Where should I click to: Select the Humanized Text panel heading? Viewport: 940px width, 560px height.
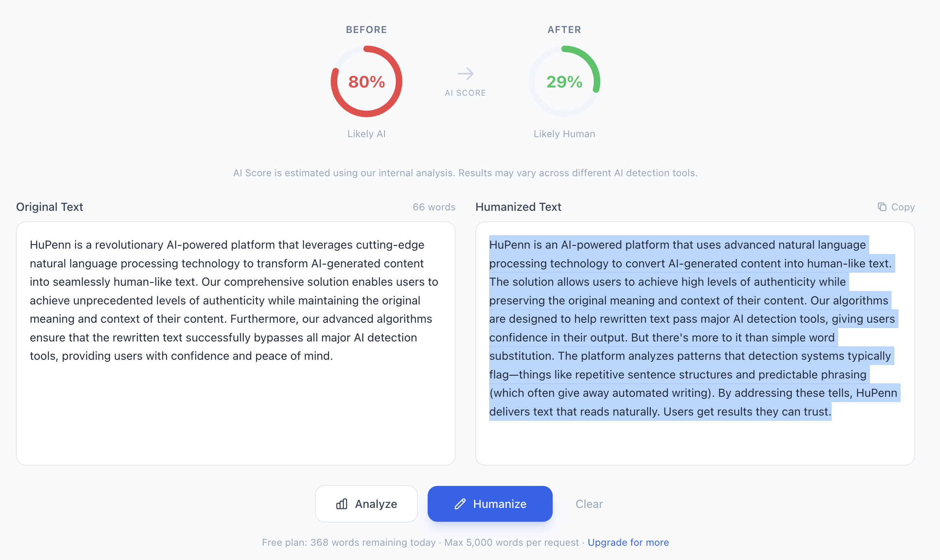click(518, 207)
